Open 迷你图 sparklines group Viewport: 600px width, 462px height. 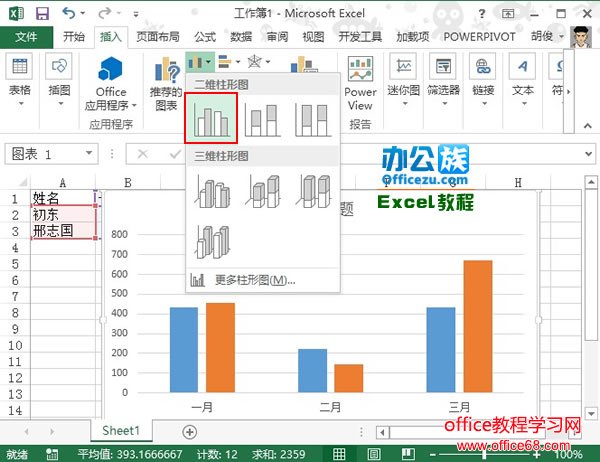point(404,80)
